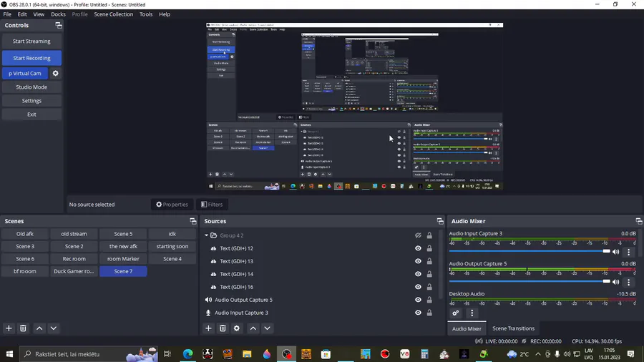Open Calculator from taskbar

tap(424, 354)
